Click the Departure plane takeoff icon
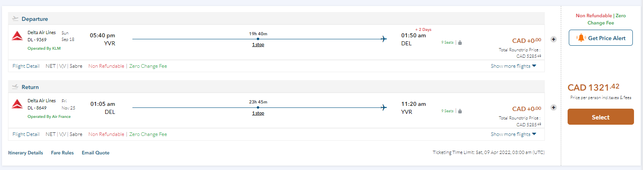This screenshot has height=170, width=644. 15,18
